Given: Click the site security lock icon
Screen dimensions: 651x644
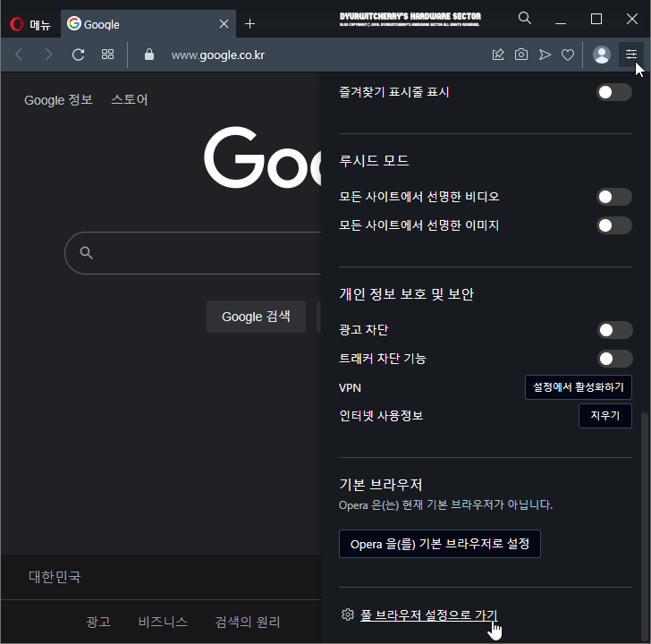Looking at the screenshot, I should [x=149, y=55].
